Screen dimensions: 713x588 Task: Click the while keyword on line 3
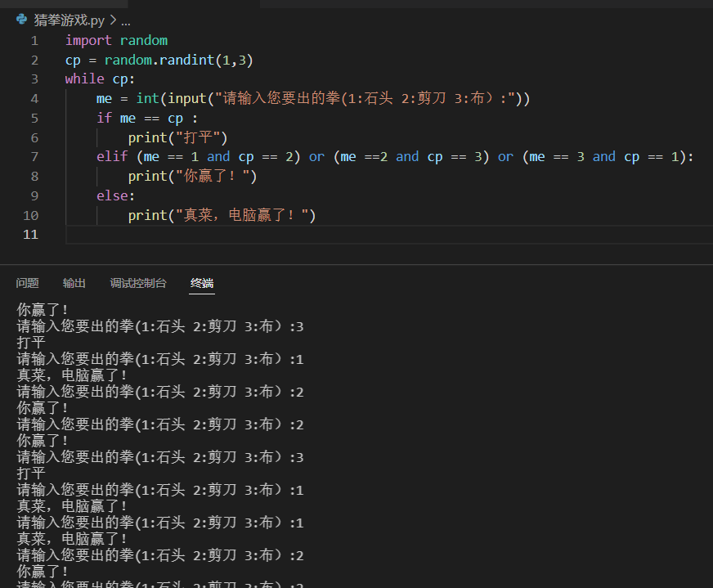coord(83,79)
